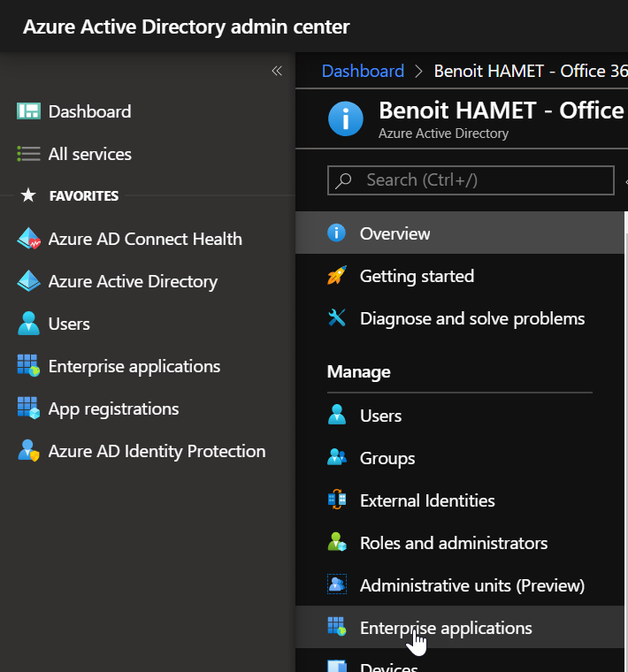The height and width of the screenshot is (672, 628).
Task: Click the External Identities icon
Action: coord(337,500)
